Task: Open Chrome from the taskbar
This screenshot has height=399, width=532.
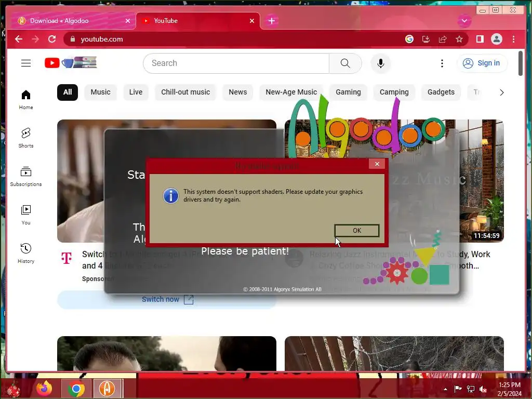Action: click(x=76, y=389)
